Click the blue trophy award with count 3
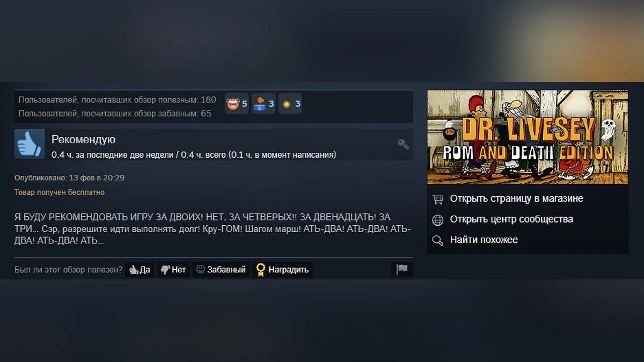Image resolution: width=644 pixels, height=362 pixels. click(264, 104)
